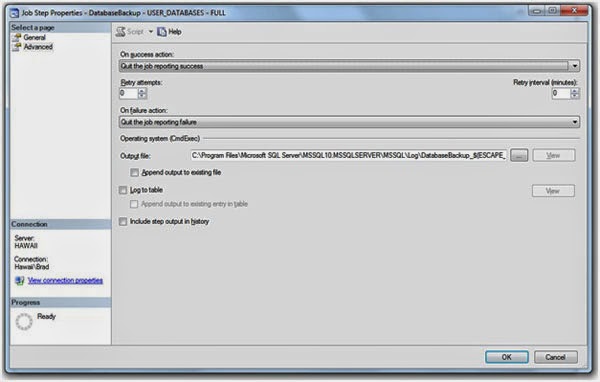600x382 pixels.
Task: Click the Ready status text
Action: 46,317
